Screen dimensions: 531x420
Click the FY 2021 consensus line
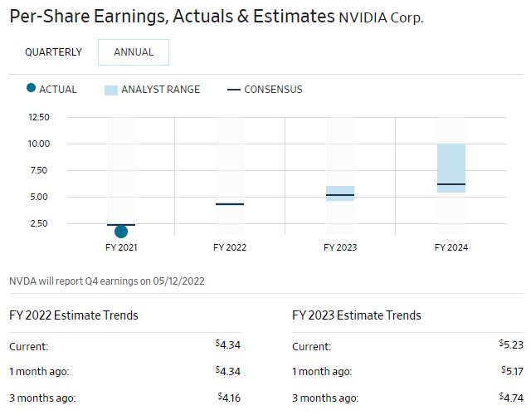(x=121, y=225)
